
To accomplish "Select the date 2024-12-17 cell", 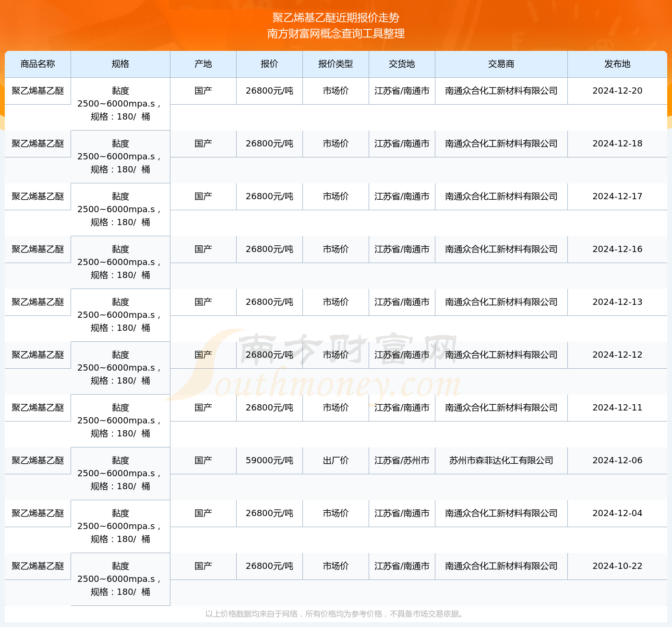I will point(617,196).
